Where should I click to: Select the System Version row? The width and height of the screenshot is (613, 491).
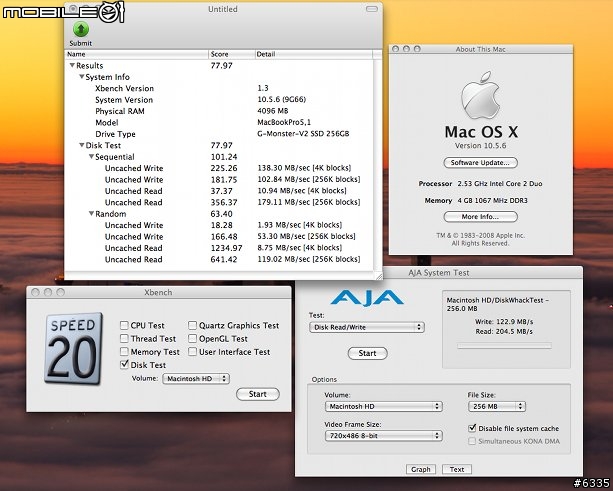coord(219,100)
